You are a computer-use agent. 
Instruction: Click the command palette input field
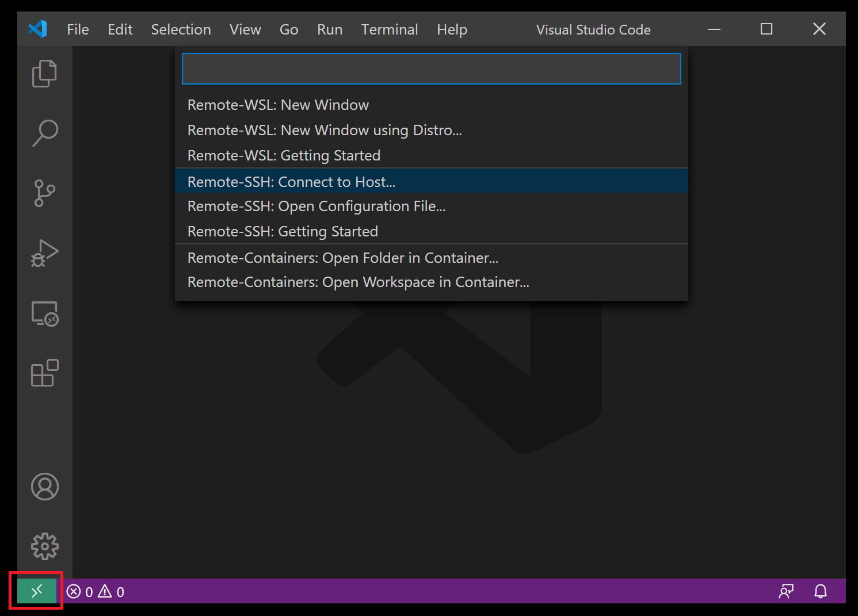430,68
